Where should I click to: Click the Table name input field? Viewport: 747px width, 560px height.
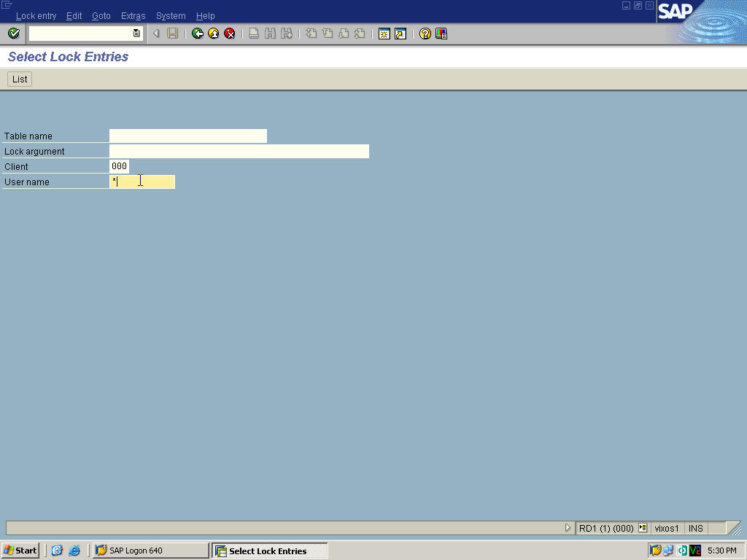click(187, 136)
